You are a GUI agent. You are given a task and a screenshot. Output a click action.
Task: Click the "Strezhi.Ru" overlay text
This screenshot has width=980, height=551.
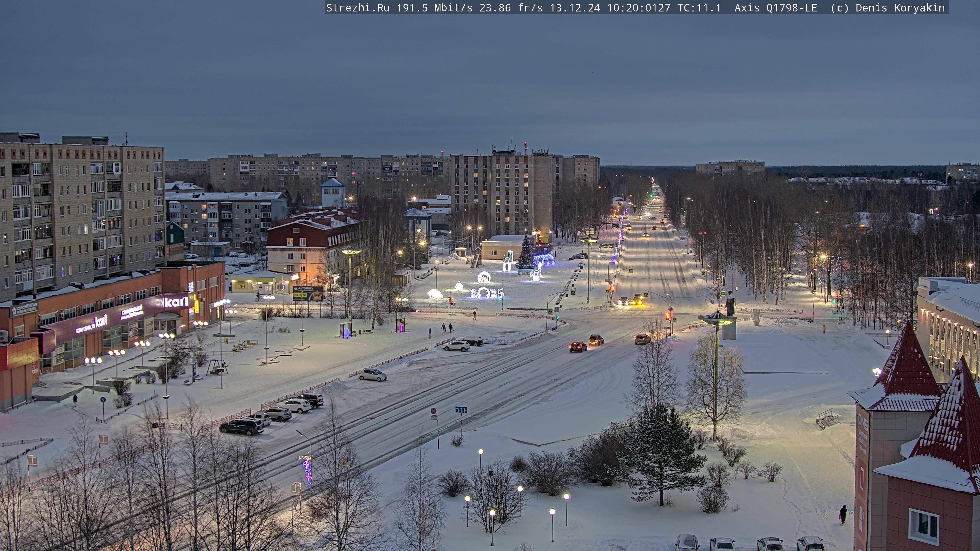[x=358, y=8]
